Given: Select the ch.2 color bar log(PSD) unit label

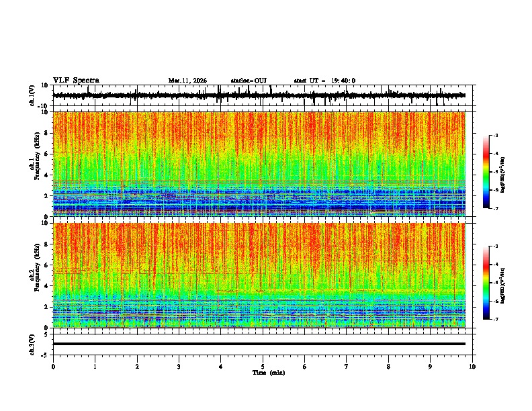Looking at the screenshot, I should [x=502, y=285].
